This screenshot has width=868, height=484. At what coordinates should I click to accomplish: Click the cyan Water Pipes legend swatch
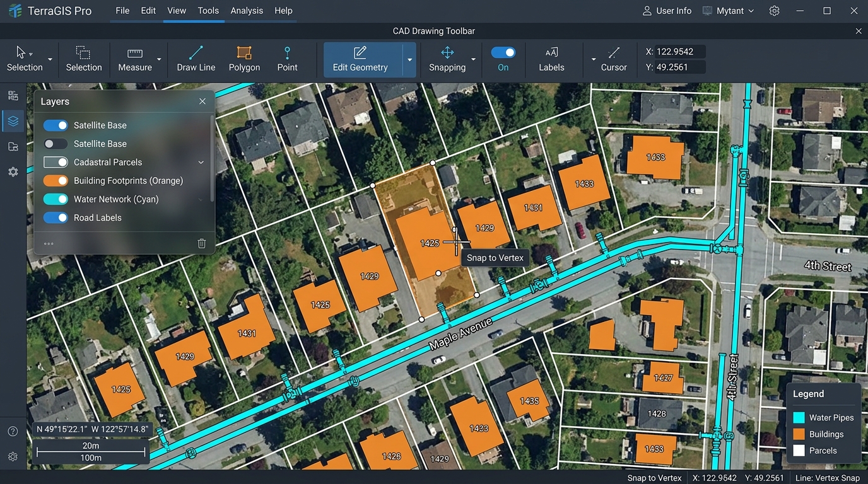point(799,417)
